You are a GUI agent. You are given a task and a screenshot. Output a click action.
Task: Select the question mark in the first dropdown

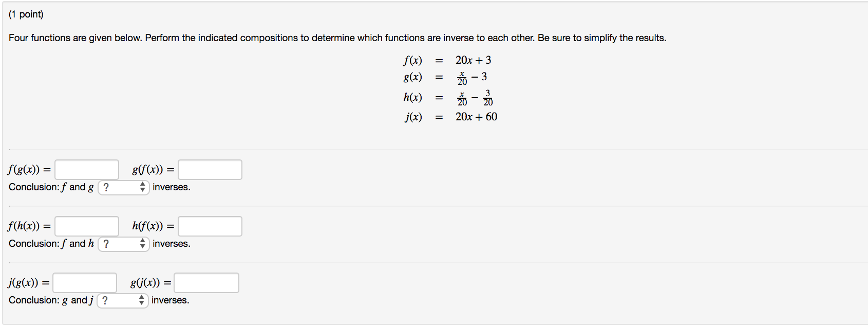[x=106, y=187]
